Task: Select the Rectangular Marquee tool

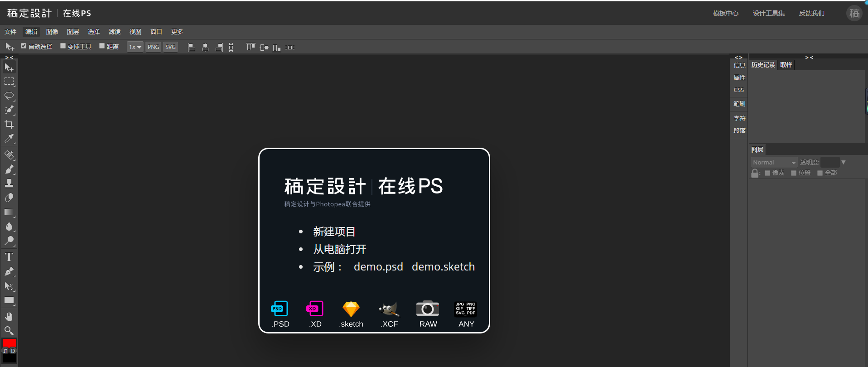Action: pyautogui.click(x=9, y=82)
